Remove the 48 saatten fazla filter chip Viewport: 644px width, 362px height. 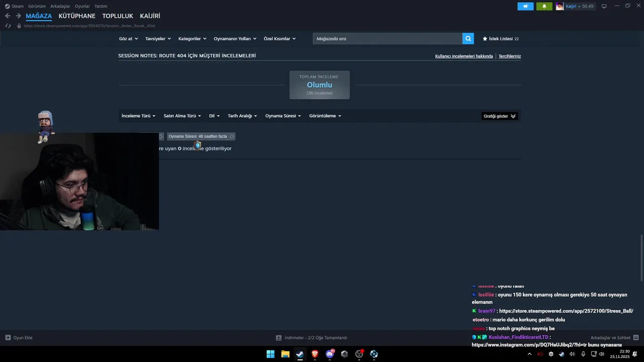[231, 136]
